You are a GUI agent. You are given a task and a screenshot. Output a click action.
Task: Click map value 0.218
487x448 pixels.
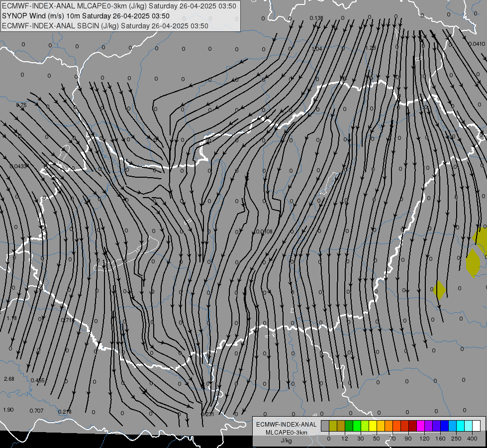tap(65, 412)
